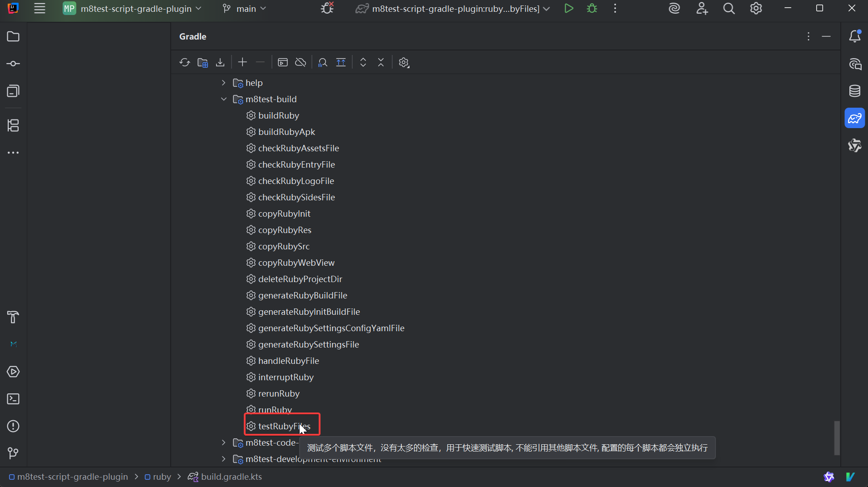
Task: Click the Gradle tree vertical scrollbar
Action: point(837,437)
